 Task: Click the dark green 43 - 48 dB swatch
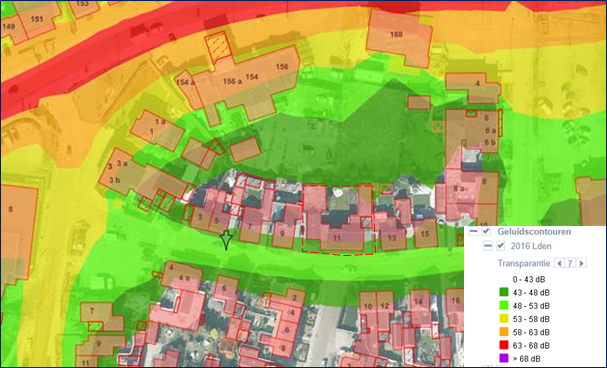504,292
